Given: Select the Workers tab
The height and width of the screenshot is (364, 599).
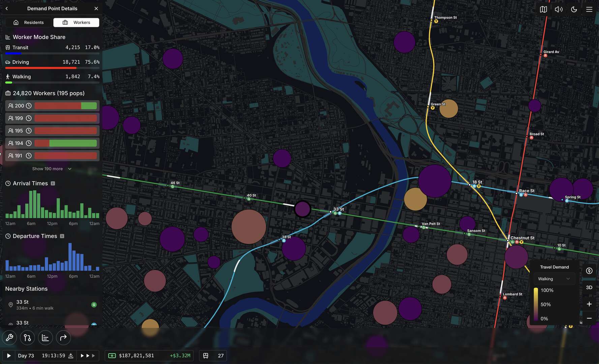Looking at the screenshot, I should pos(76,23).
